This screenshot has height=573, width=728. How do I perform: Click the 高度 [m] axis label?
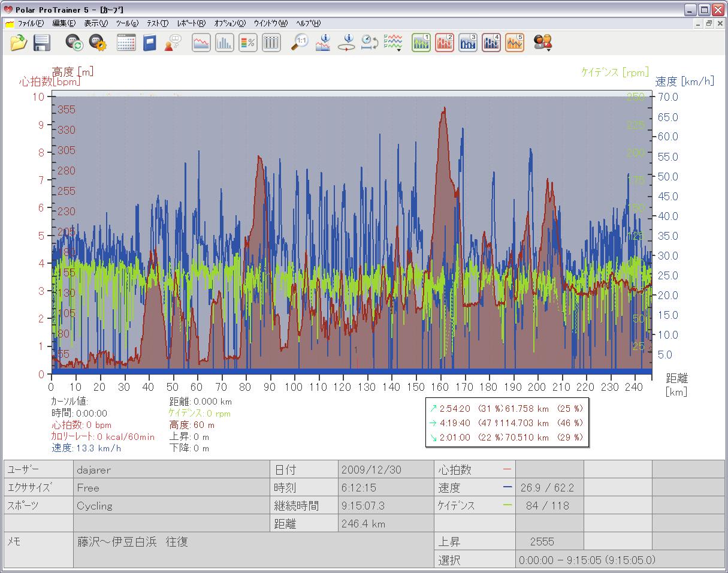coord(73,72)
